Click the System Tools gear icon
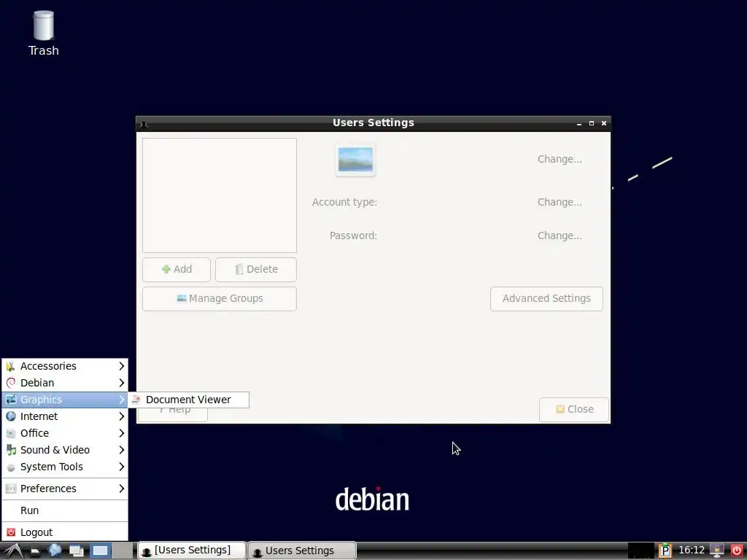Viewport: 747px width, 560px height. click(x=10, y=467)
